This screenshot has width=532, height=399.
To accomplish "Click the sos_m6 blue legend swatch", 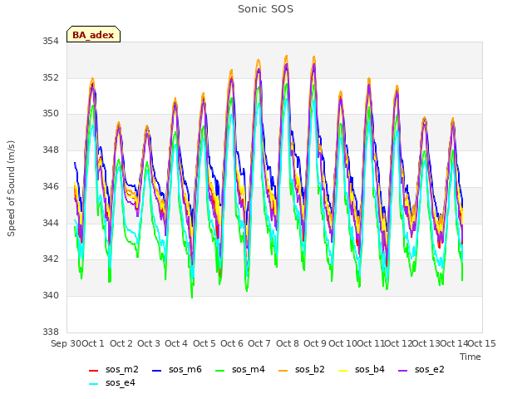I will coord(156,371).
